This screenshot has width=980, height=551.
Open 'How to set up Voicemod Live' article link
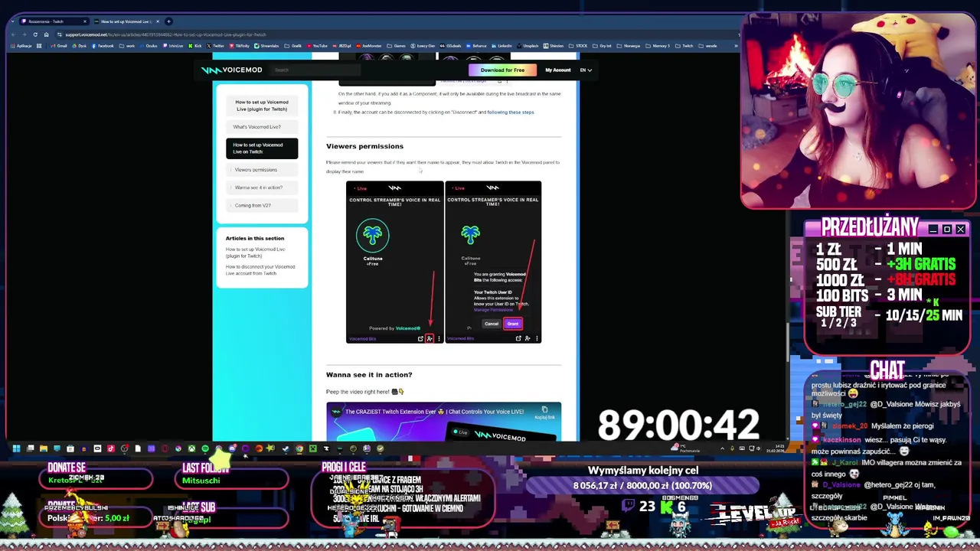pyautogui.click(x=255, y=253)
